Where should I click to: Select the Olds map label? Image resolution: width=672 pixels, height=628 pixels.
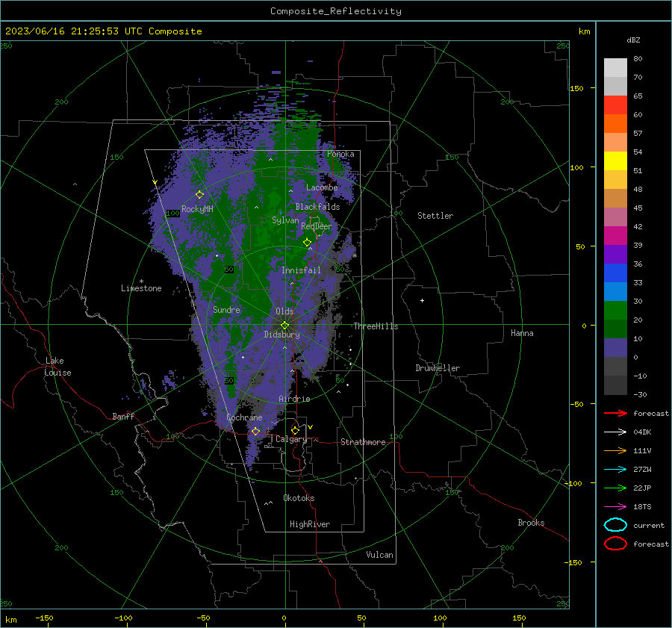[x=284, y=311]
